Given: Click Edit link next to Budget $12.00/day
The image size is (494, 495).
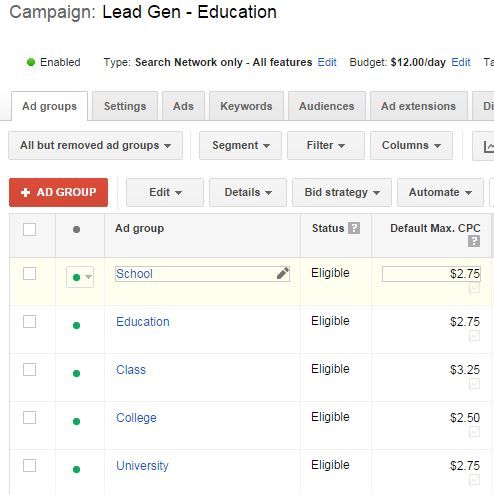Looking at the screenshot, I should click(461, 62).
